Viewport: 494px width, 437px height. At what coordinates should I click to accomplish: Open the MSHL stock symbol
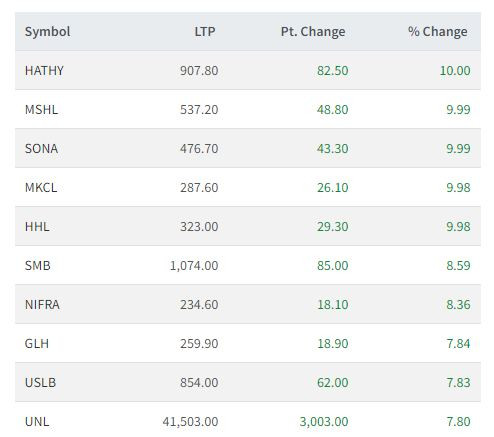41,109
